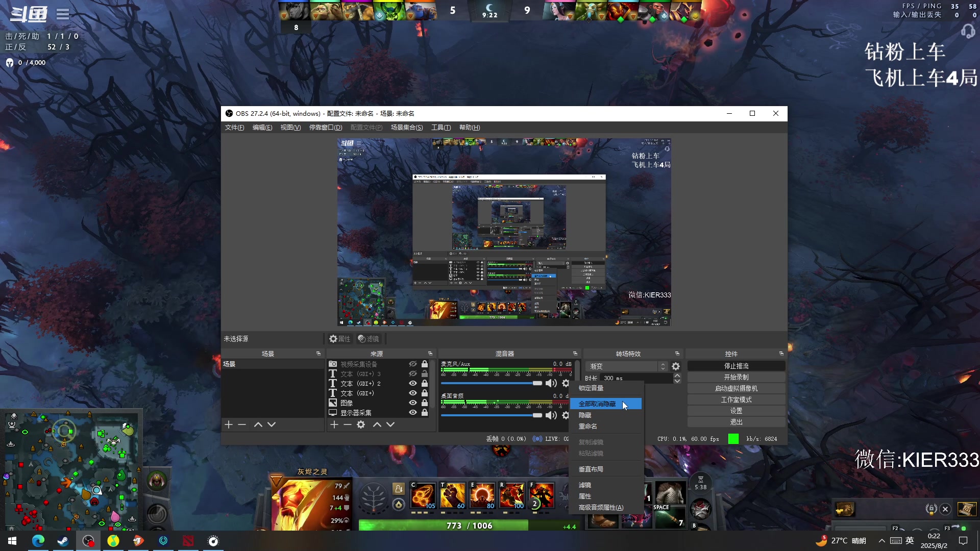
Task: Open the 文件(F) menu
Action: tap(235, 128)
